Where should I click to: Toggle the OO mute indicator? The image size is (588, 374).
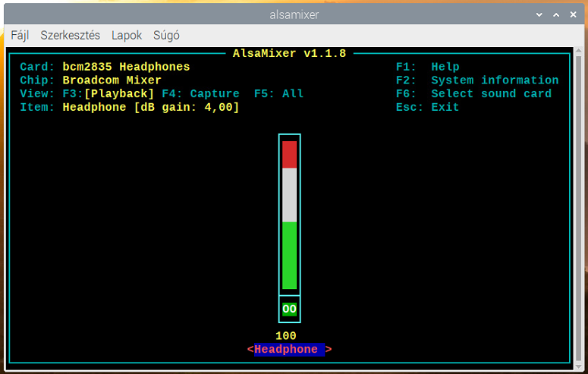coord(290,309)
